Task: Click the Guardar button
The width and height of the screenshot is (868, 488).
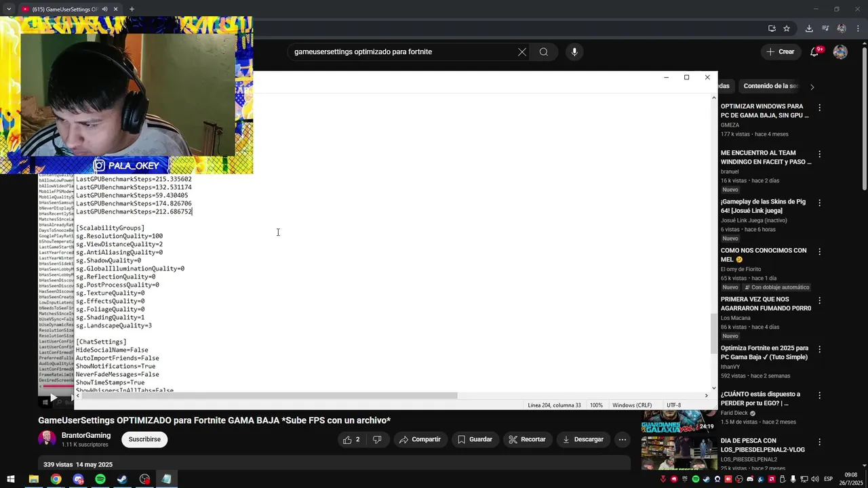Action: 475,439
